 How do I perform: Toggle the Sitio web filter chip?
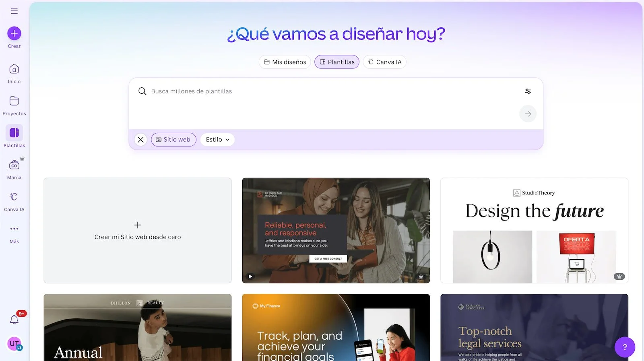173,140
